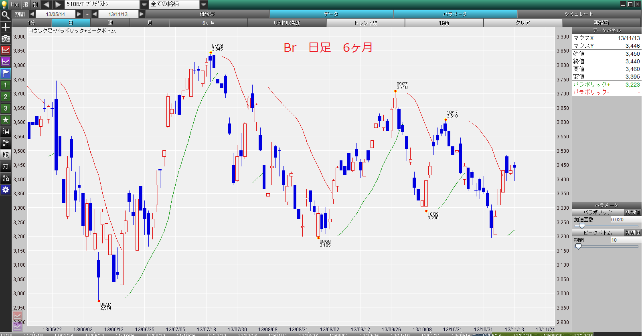Toggle the 取 sidebar button
The width and height of the screenshot is (644, 336).
pos(6,155)
